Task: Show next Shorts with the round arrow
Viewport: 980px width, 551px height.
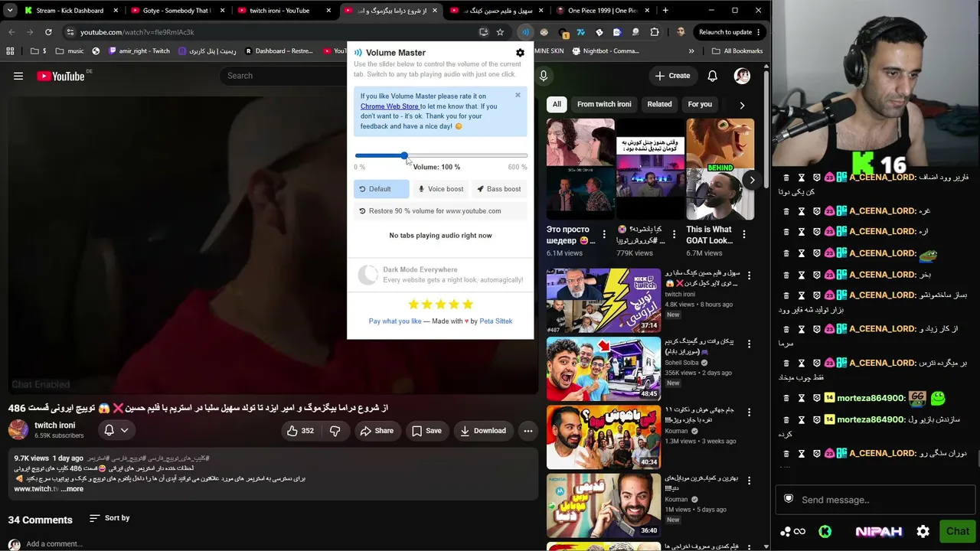Action: tap(752, 181)
